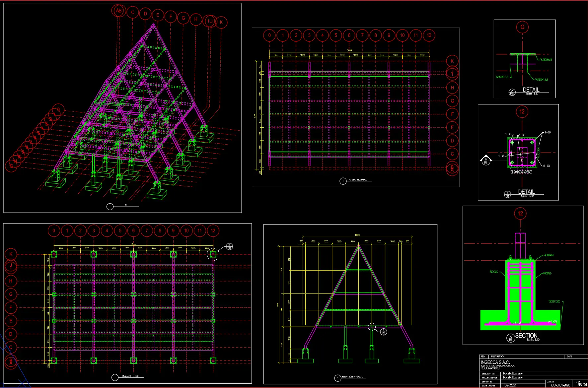Select the PL25X5647 plate label

(546, 60)
